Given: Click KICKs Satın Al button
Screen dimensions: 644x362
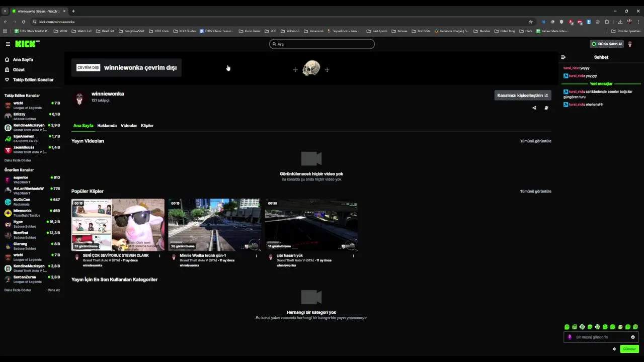Looking at the screenshot, I should click(x=607, y=44).
